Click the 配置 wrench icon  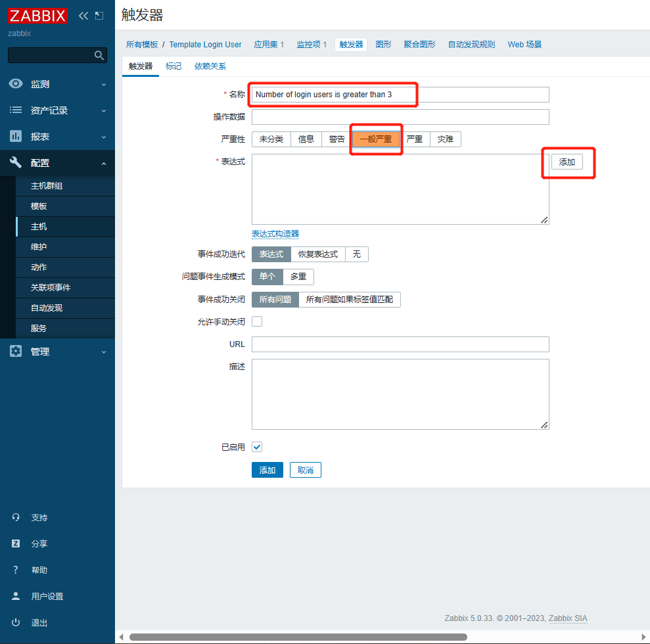point(16,162)
